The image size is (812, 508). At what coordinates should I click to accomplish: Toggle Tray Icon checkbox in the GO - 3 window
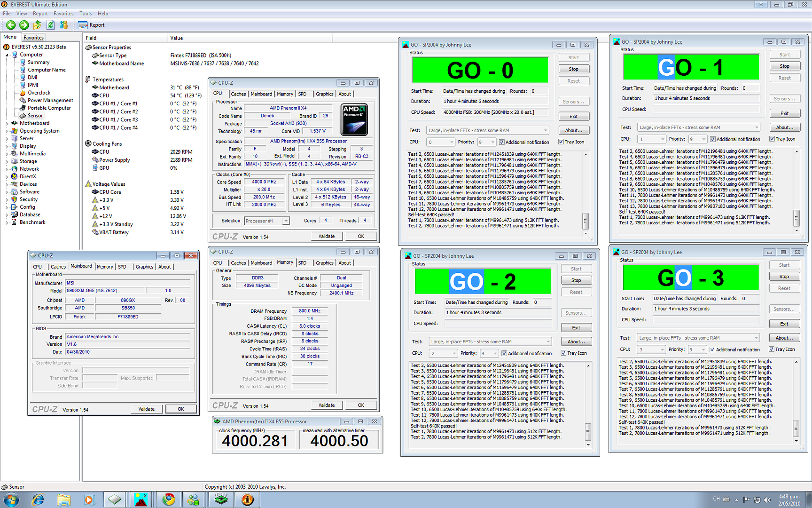pos(772,349)
